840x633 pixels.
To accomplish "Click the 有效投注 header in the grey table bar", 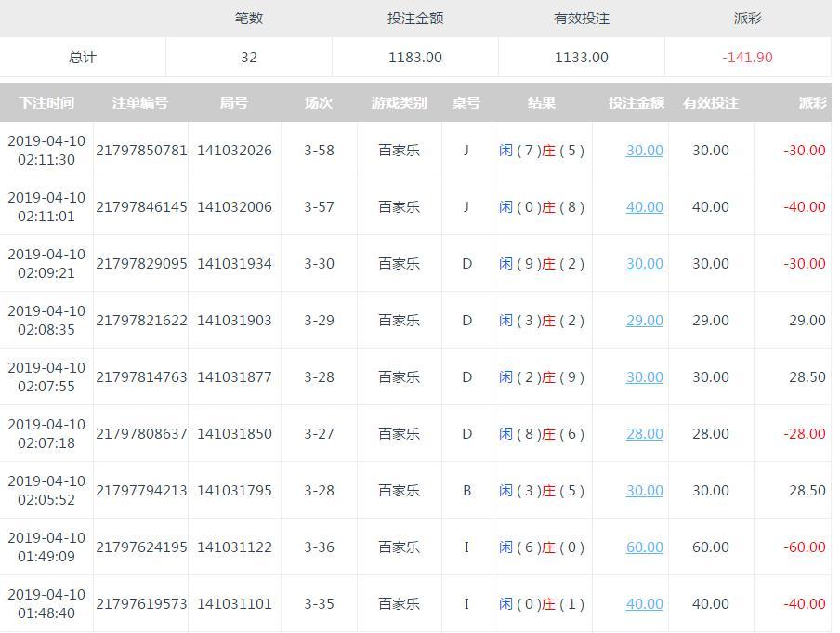I will [x=711, y=102].
